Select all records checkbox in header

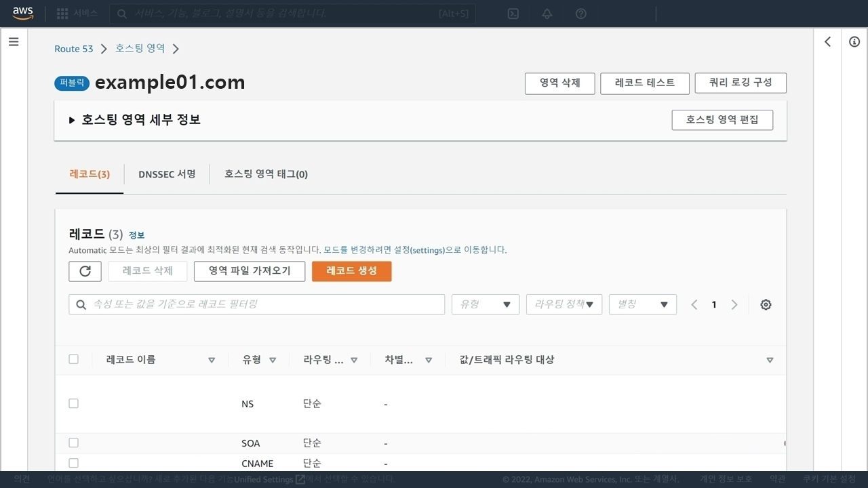tap(73, 359)
